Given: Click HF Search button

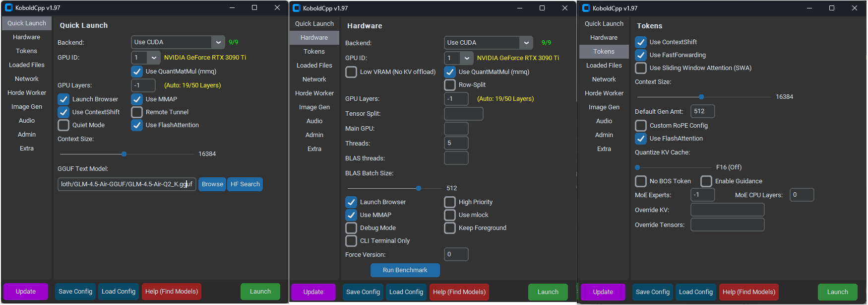Looking at the screenshot, I should click(245, 184).
